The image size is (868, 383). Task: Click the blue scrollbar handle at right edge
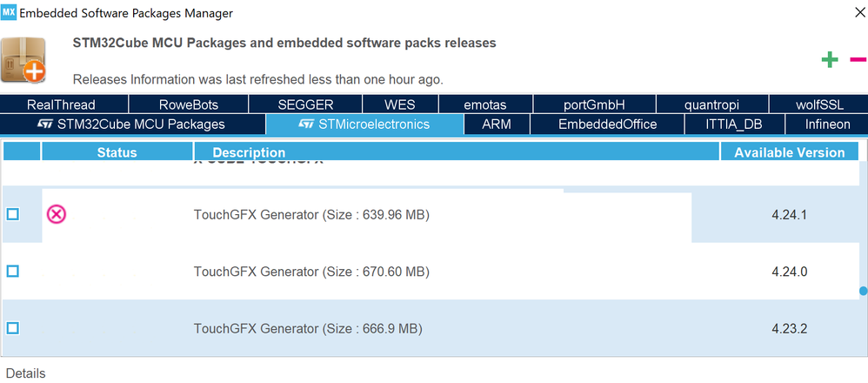pyautogui.click(x=864, y=291)
